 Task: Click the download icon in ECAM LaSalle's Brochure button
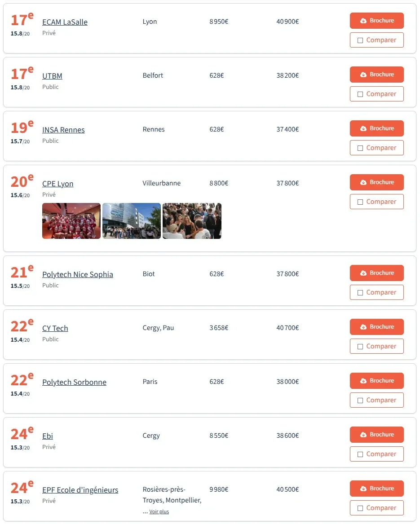point(363,21)
